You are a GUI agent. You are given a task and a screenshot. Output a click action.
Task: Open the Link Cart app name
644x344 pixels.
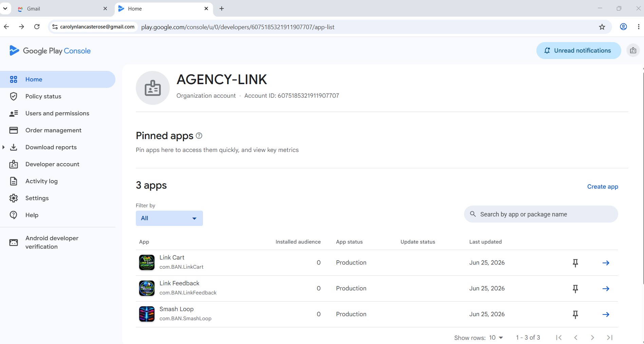[x=172, y=257]
